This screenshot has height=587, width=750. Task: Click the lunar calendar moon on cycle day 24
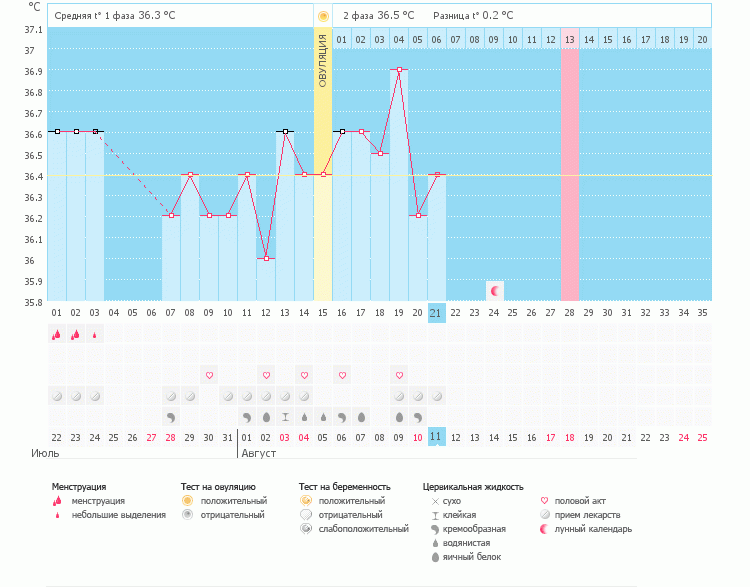point(494,290)
